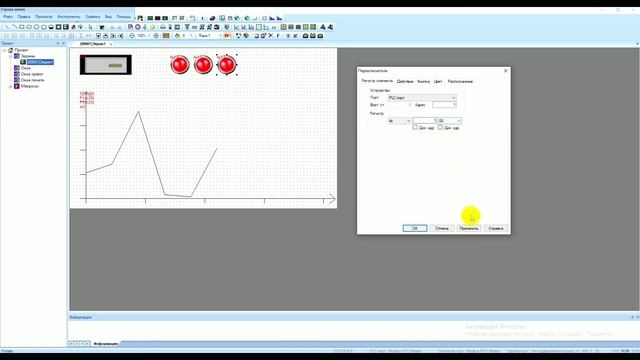This screenshot has height=360, width=640.
Task: Open the Инструменты menu
Action: click(x=69, y=17)
